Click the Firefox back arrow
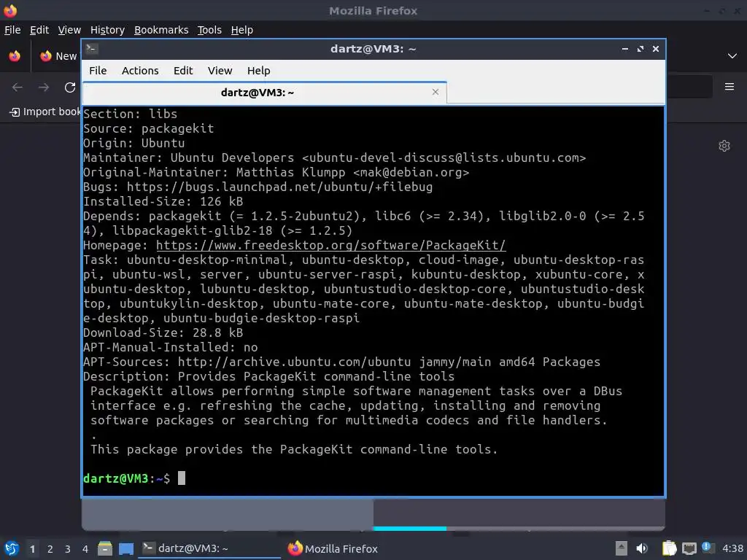Viewport: 747px width, 560px height. pyautogui.click(x=18, y=87)
